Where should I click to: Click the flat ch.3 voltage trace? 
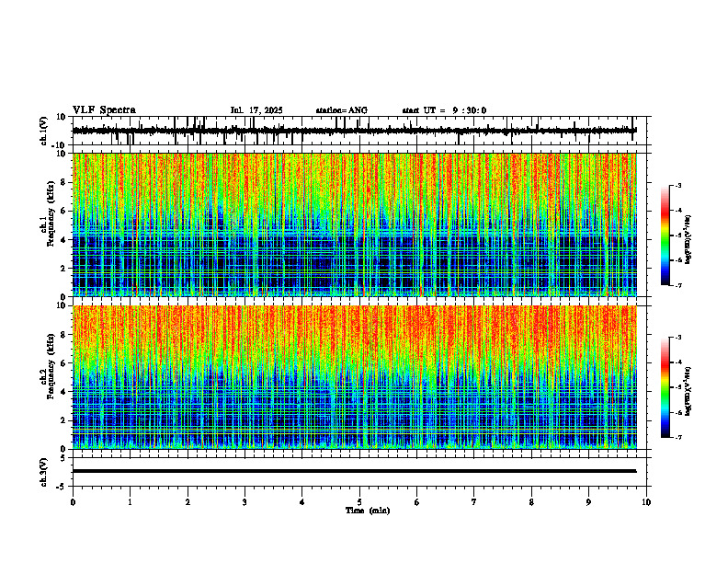coord(354,471)
